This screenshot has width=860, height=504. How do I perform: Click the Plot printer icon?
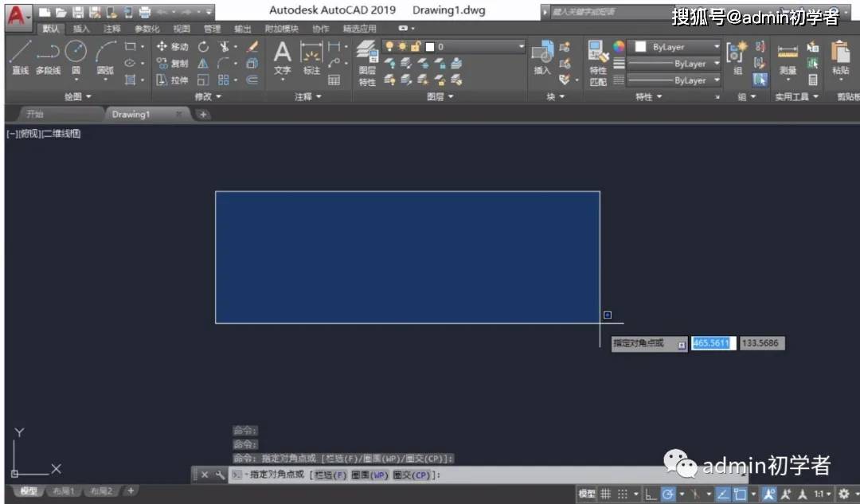click(x=145, y=12)
